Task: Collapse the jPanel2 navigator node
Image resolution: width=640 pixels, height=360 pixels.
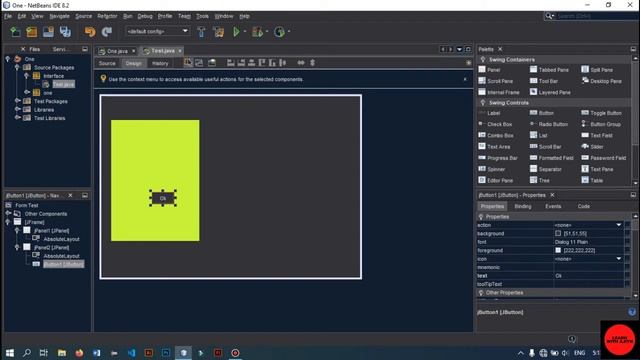Action: click(x=17, y=247)
